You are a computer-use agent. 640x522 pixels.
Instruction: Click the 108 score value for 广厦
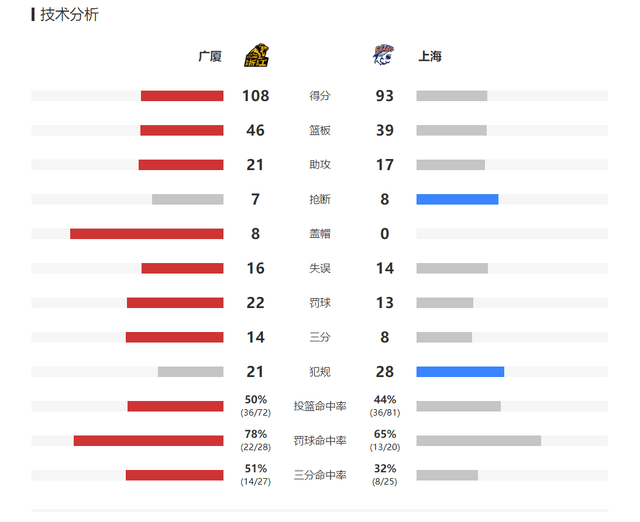click(x=256, y=96)
